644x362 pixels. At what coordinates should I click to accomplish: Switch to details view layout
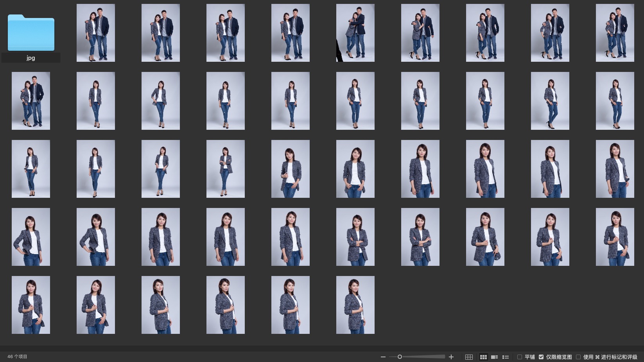click(x=494, y=357)
